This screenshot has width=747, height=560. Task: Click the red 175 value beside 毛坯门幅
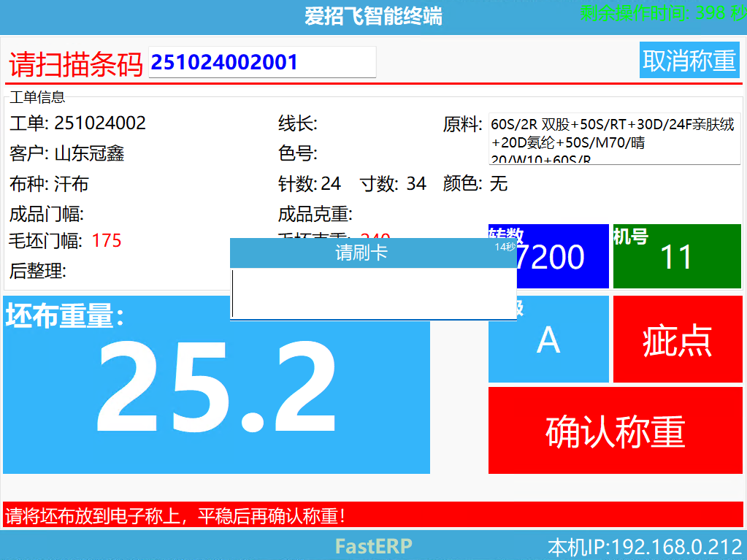107,241
